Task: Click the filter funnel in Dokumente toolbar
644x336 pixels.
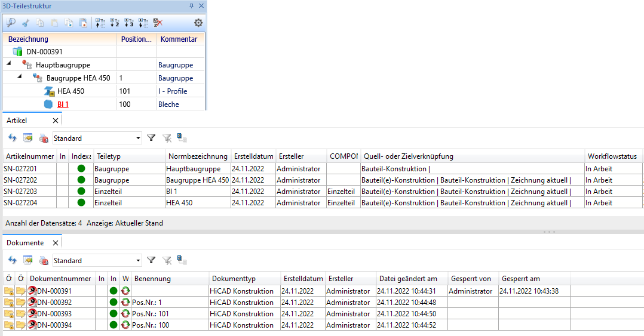Action: (151, 260)
